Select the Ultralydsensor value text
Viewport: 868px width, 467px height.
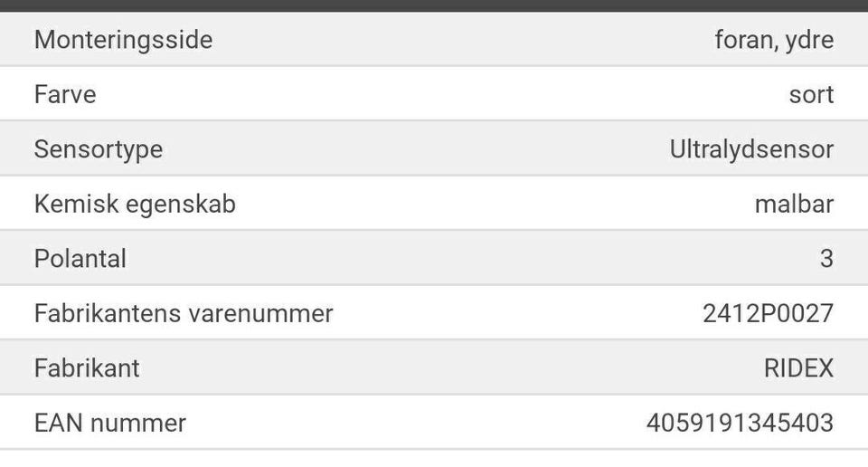tap(751, 149)
